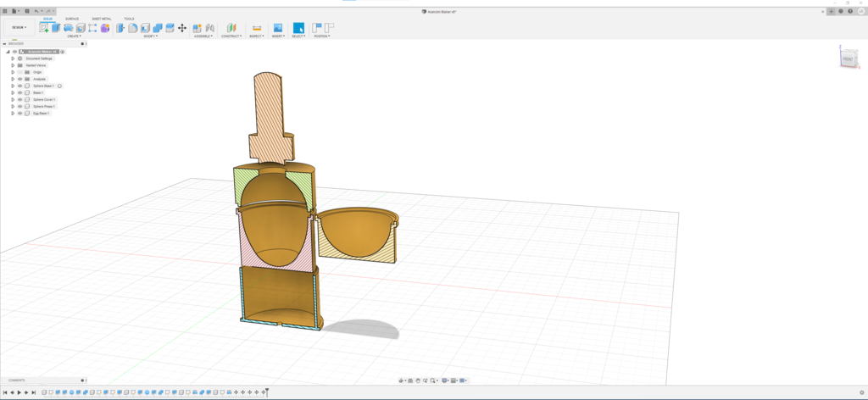
Task: Undo the last action
Action: (37, 11)
